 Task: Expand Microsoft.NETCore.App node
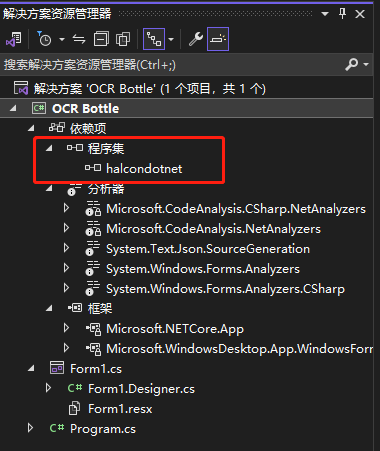pos(66,328)
